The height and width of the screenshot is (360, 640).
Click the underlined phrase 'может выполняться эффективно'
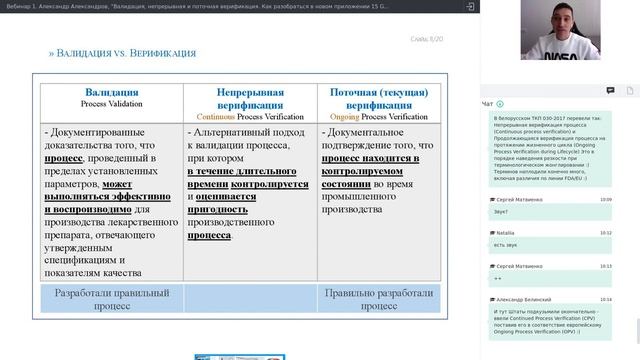point(107,190)
